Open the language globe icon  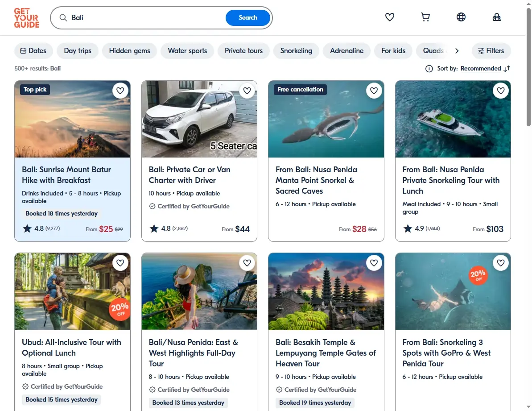(x=461, y=17)
